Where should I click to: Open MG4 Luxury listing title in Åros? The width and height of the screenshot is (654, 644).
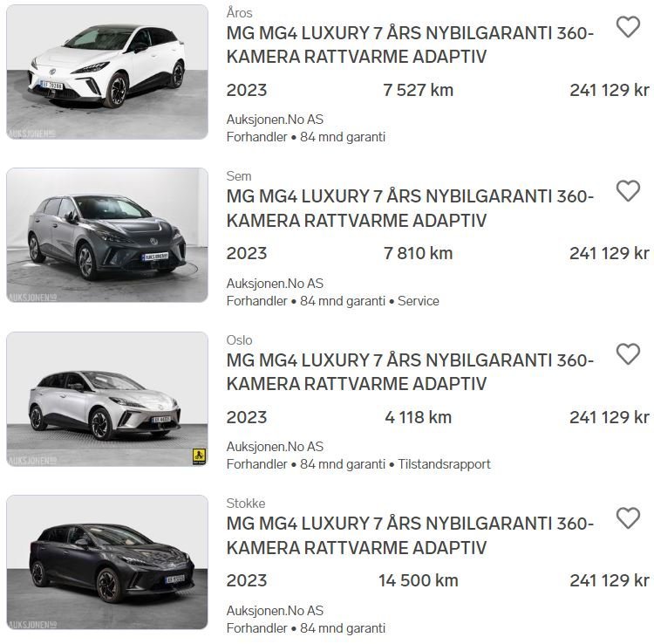tap(410, 45)
